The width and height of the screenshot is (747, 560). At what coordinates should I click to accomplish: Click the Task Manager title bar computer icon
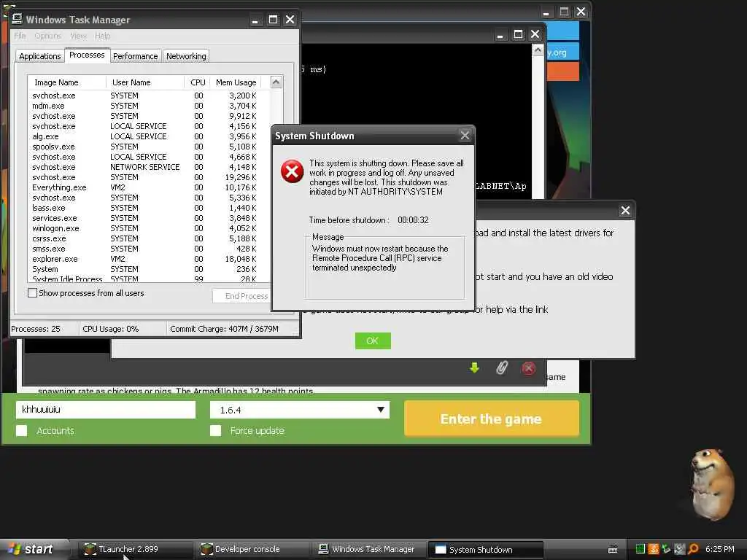point(18,19)
